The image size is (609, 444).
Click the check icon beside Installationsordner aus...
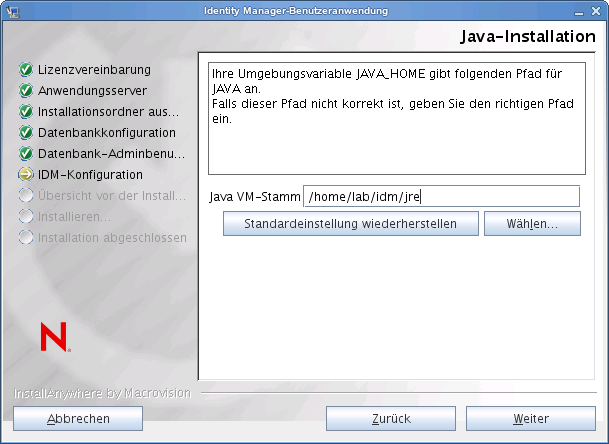(x=26, y=111)
